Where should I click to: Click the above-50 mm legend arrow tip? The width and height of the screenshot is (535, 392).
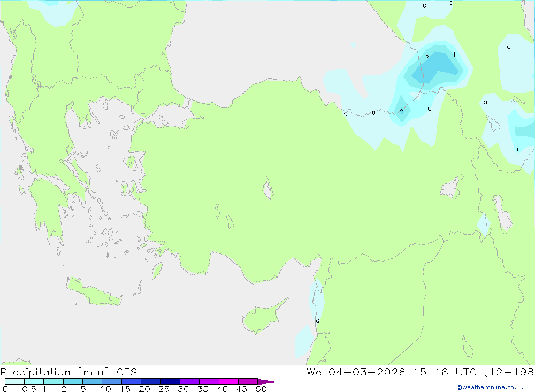pos(267,381)
